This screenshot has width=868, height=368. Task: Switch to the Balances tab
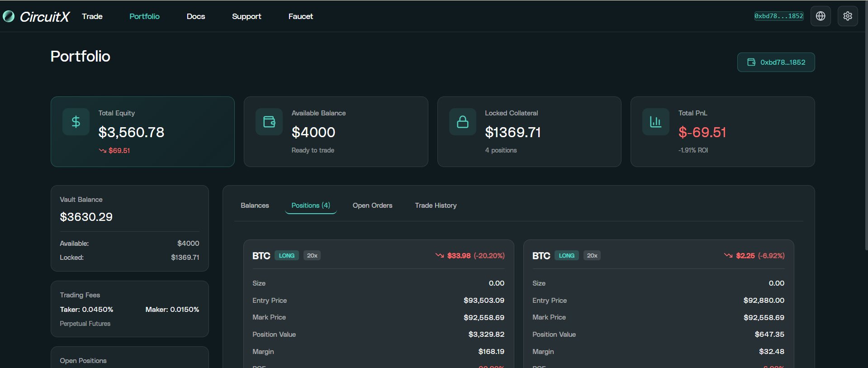click(x=255, y=206)
